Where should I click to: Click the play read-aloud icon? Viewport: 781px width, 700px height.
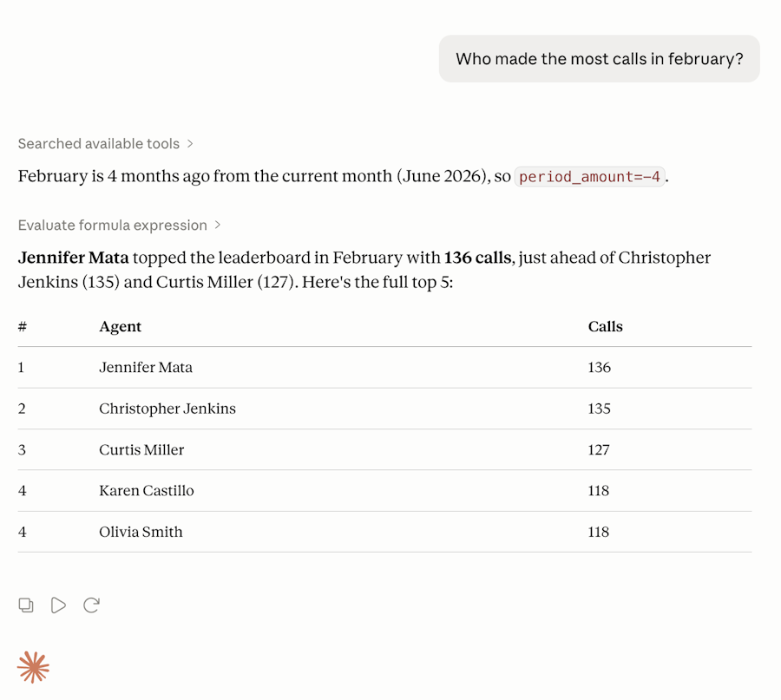[x=58, y=605]
